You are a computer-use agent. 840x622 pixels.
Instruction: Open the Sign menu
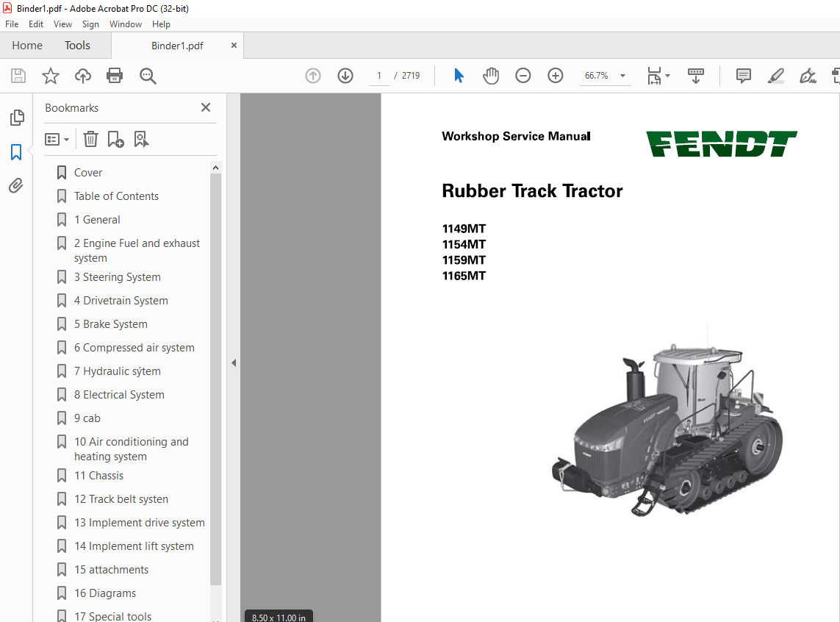(x=90, y=24)
